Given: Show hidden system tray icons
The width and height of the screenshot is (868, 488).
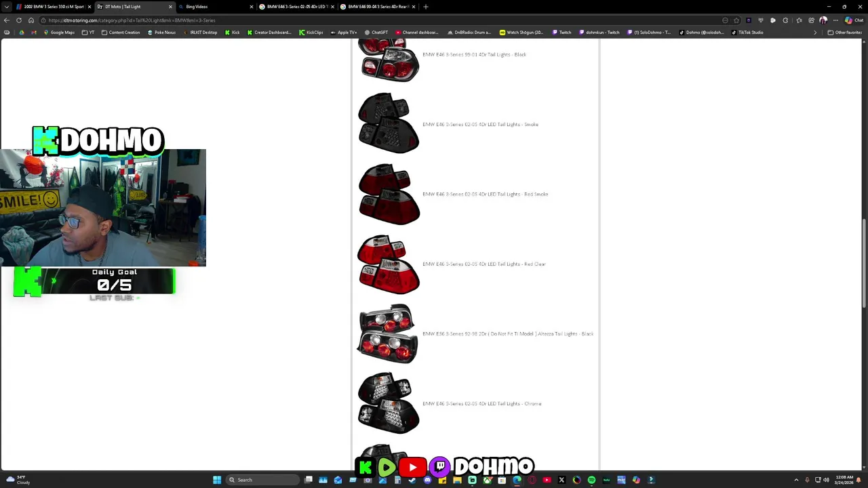Looking at the screenshot, I should [x=796, y=480].
